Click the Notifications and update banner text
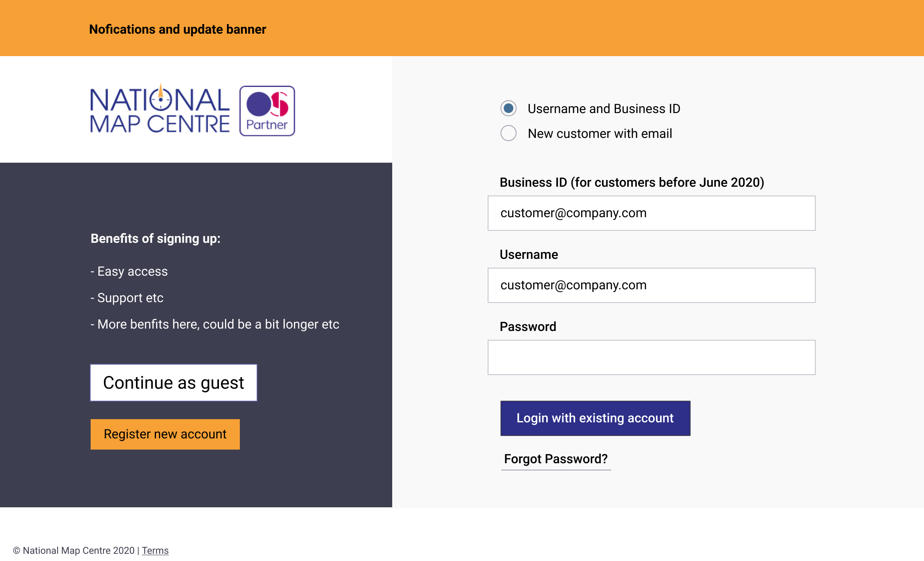Image resolution: width=924 pixels, height=561 pixels. (177, 29)
